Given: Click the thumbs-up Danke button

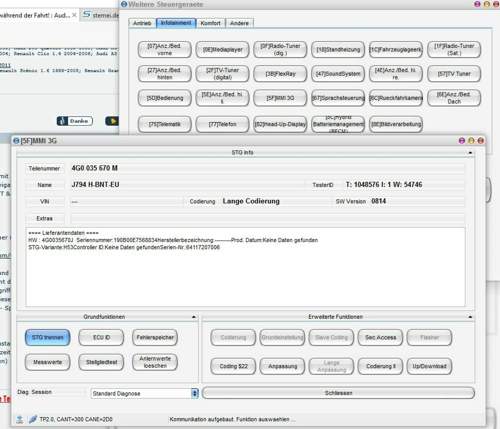Looking at the screenshot, I should tap(75, 121).
